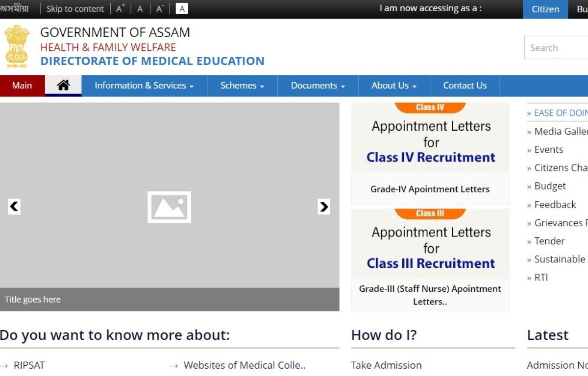This screenshot has height=376, width=588.
Task: Open the Schemes dropdown menu
Action: click(x=242, y=86)
